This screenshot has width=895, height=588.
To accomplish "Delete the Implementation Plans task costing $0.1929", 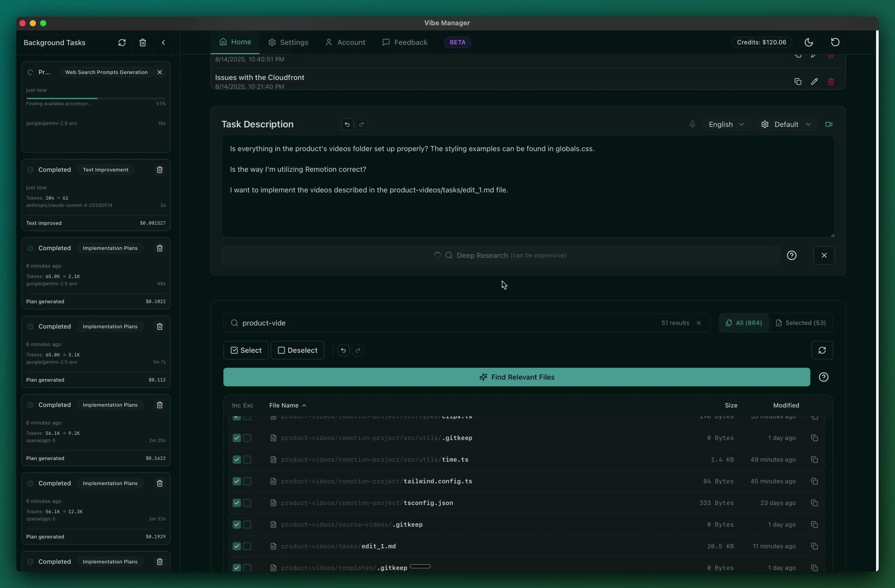I will tap(160, 483).
